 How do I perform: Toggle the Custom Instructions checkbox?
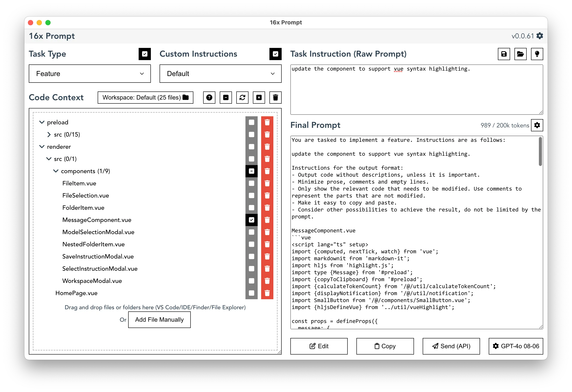click(x=276, y=54)
